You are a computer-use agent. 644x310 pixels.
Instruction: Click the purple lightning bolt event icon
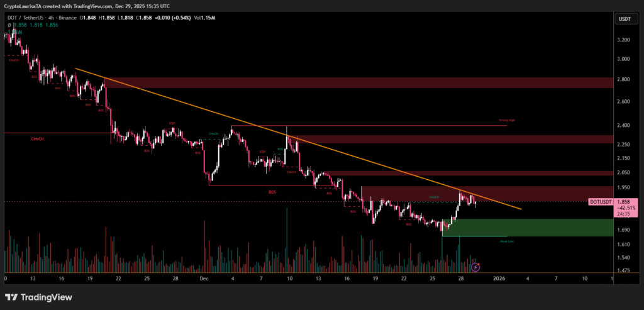[475, 267]
